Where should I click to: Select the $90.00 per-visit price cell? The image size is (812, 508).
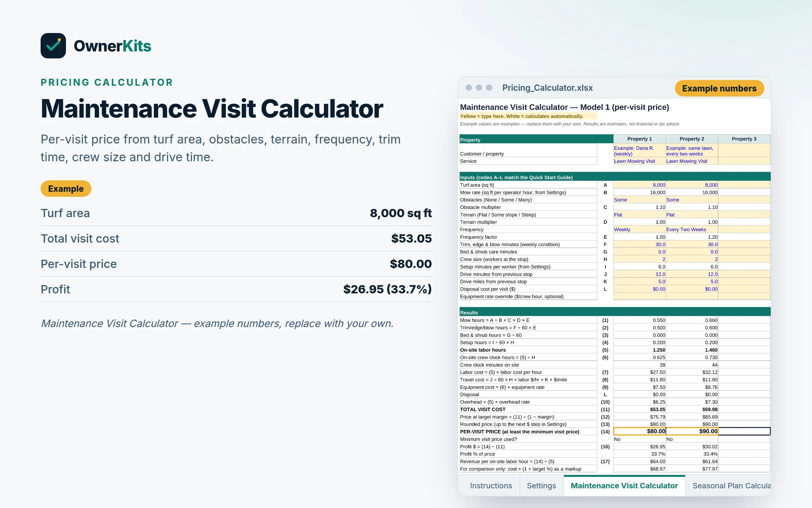tap(692, 431)
